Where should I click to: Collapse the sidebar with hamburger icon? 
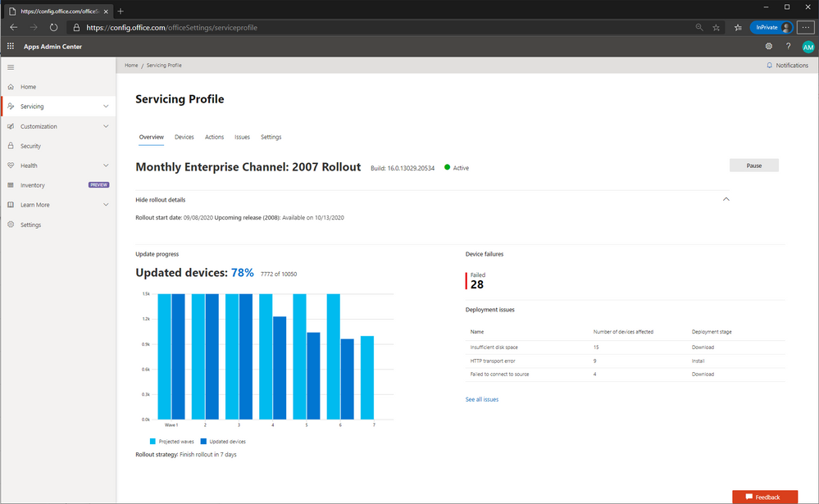coord(11,67)
